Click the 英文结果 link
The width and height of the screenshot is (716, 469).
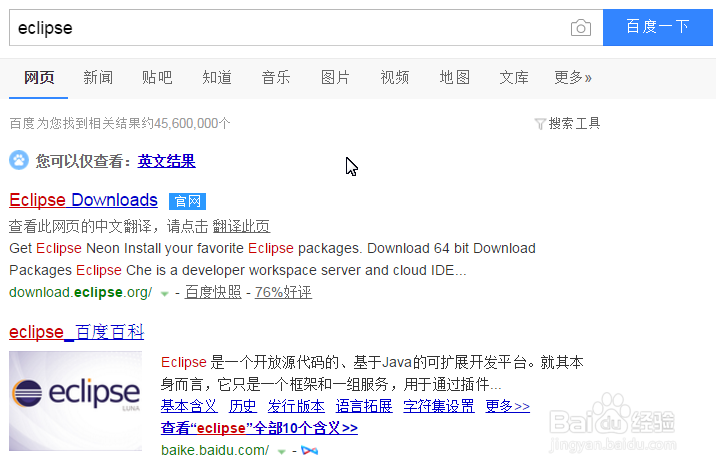167,161
